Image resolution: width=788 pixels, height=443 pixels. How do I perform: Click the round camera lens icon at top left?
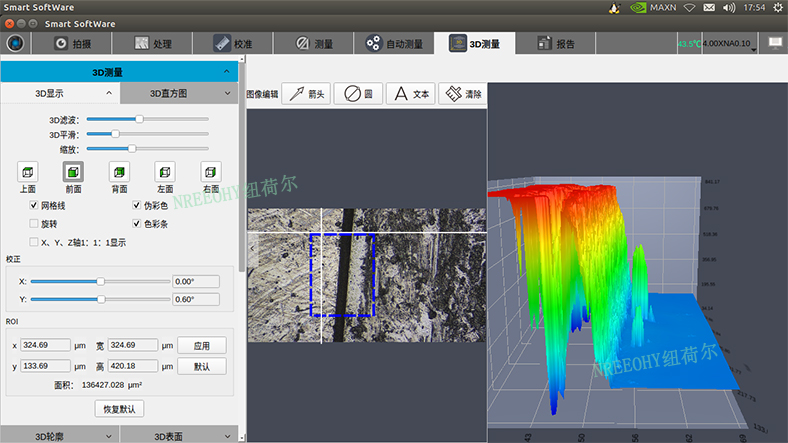click(16, 43)
